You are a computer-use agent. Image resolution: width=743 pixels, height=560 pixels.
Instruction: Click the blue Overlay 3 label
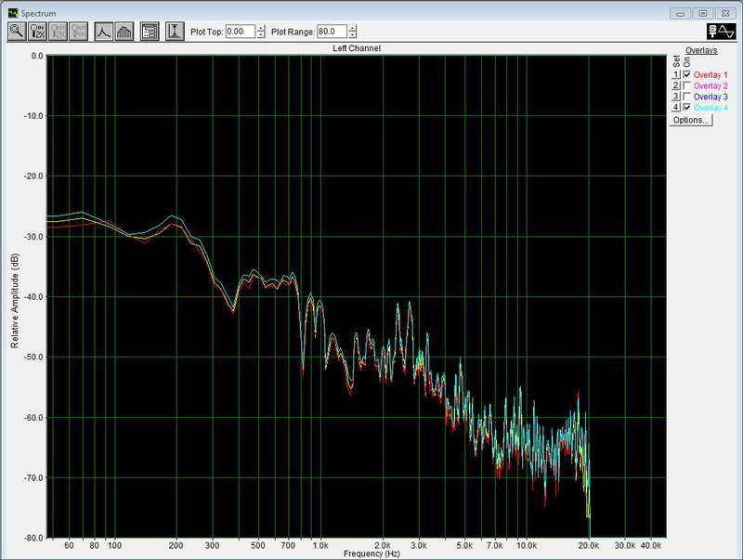click(x=710, y=97)
